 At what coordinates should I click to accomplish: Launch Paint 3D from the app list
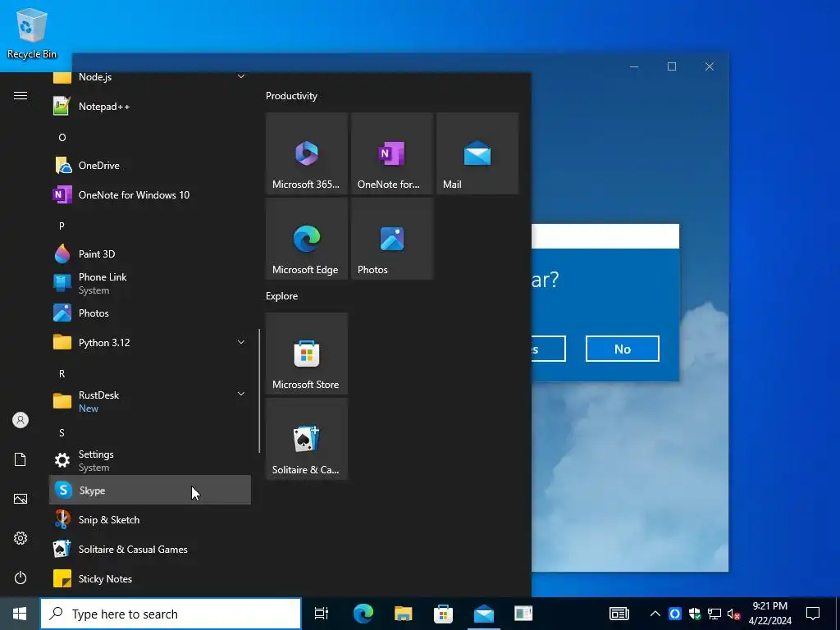coord(150,254)
